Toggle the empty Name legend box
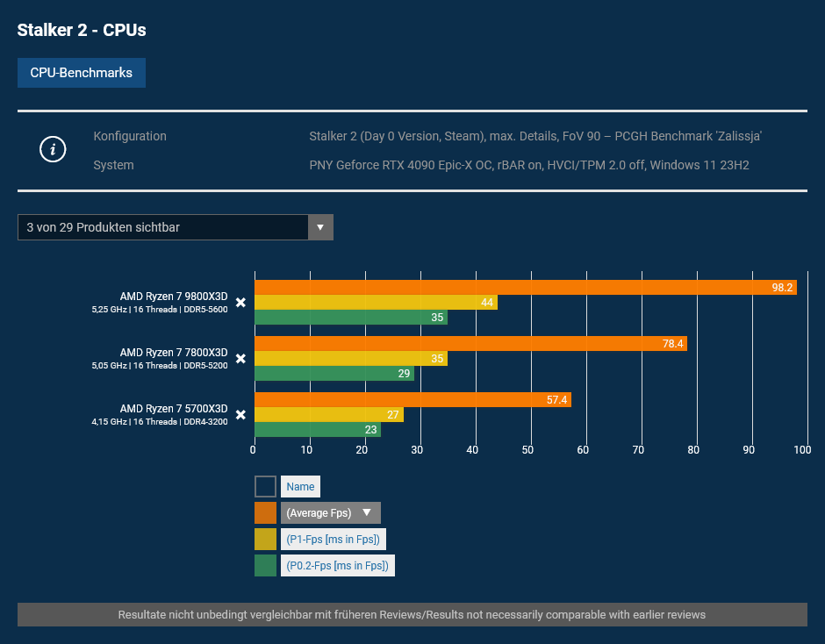 tap(265, 487)
